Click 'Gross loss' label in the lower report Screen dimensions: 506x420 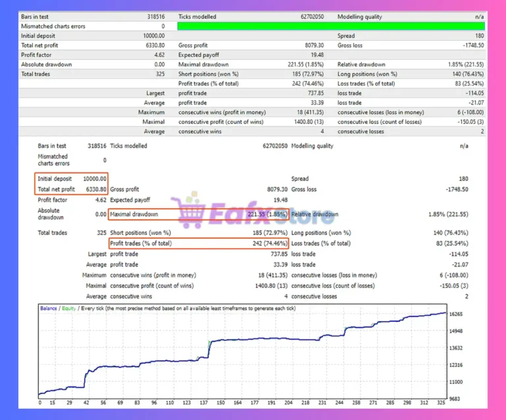(x=304, y=189)
